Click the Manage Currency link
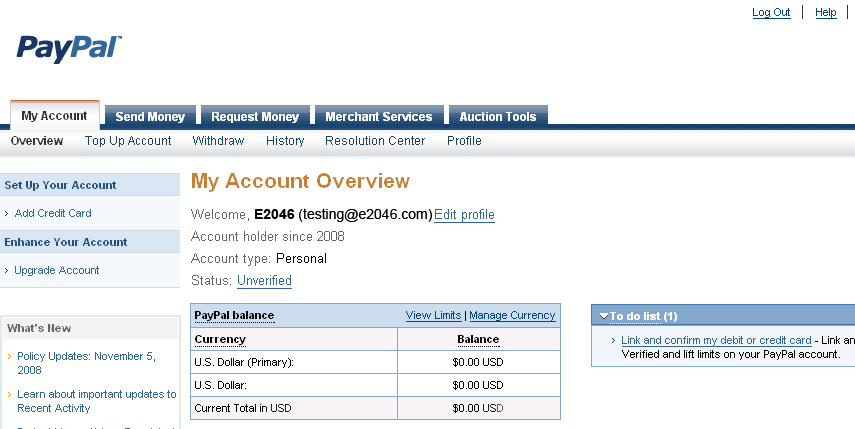This screenshot has width=855, height=429. (512, 315)
